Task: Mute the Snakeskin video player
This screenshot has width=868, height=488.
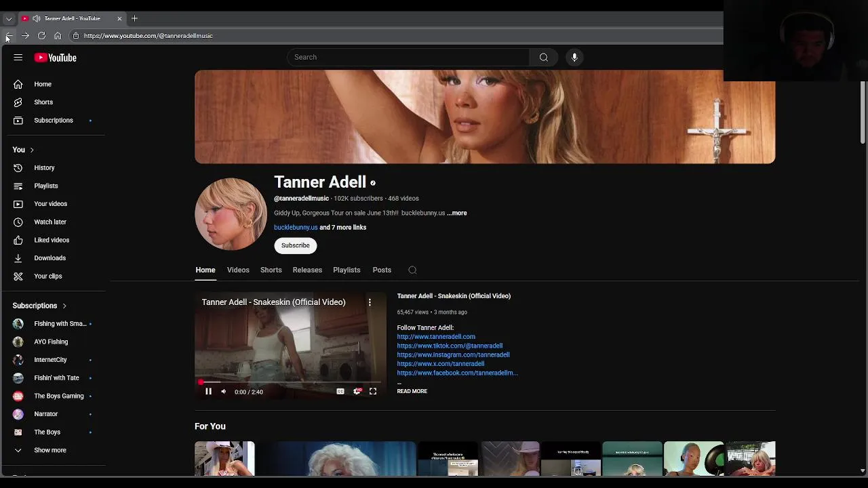Action: click(224, 392)
